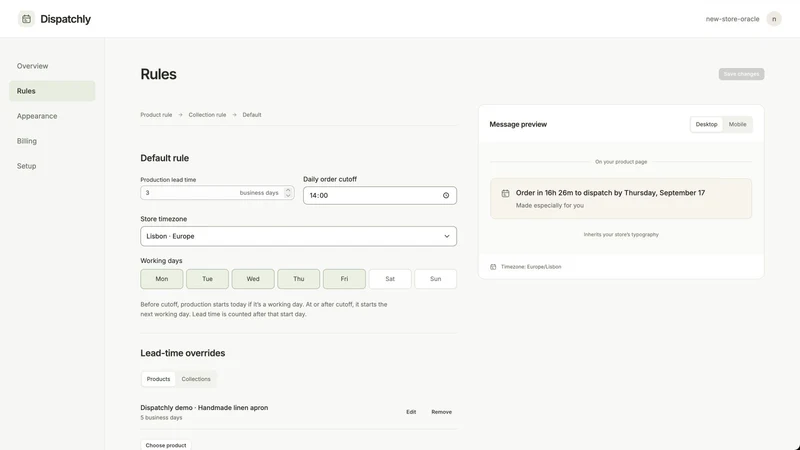
Task: Open Appearance in the sidebar
Action: (x=37, y=116)
